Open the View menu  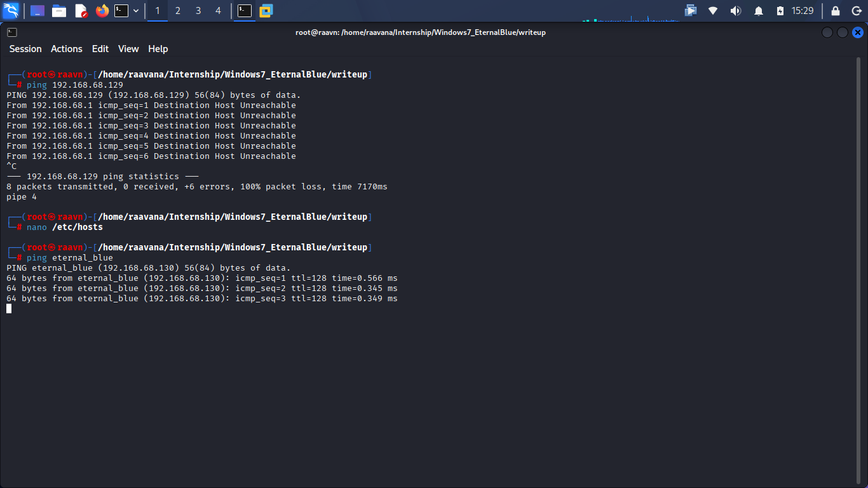click(128, 49)
